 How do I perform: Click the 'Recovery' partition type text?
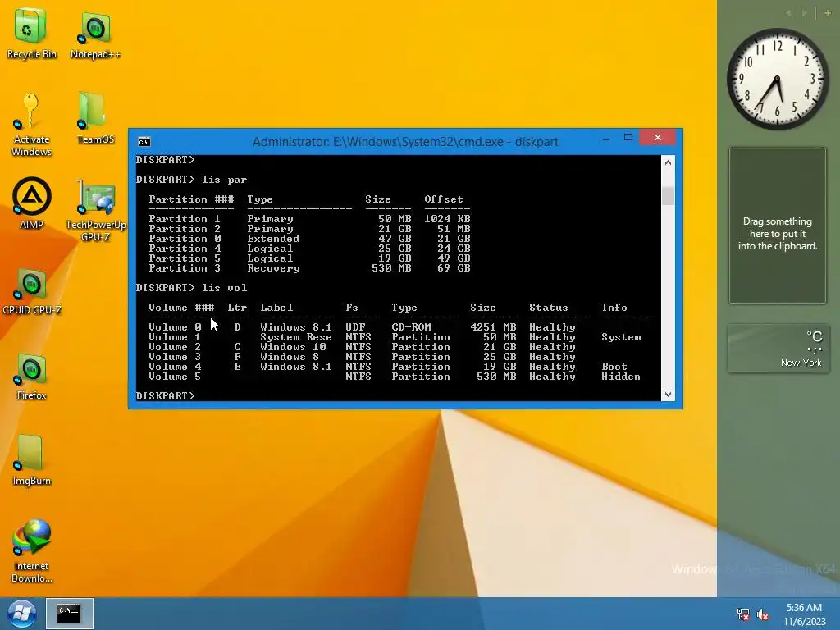tap(273, 268)
